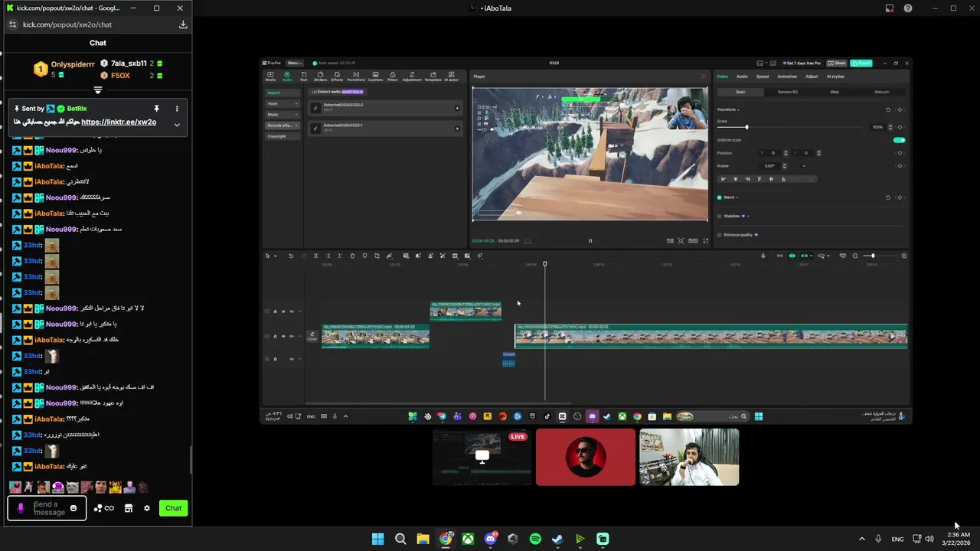This screenshot has height=551, width=980.
Task: Click Get 7 days free Pro
Action: [800, 63]
